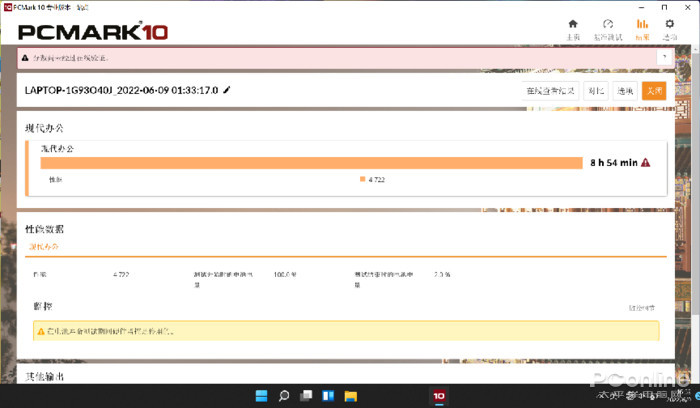The height and width of the screenshot is (408, 700).
Task: Select the Modern Office tab under performance data
Action: (44, 246)
